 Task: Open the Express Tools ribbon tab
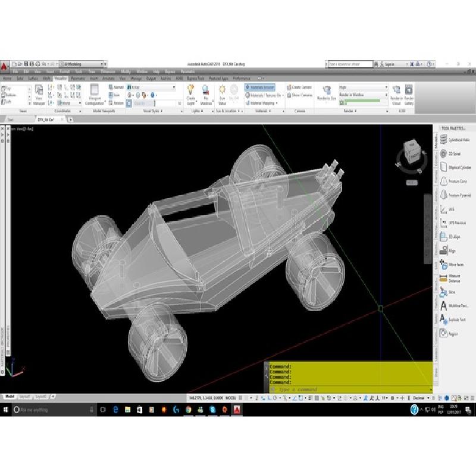coord(196,79)
